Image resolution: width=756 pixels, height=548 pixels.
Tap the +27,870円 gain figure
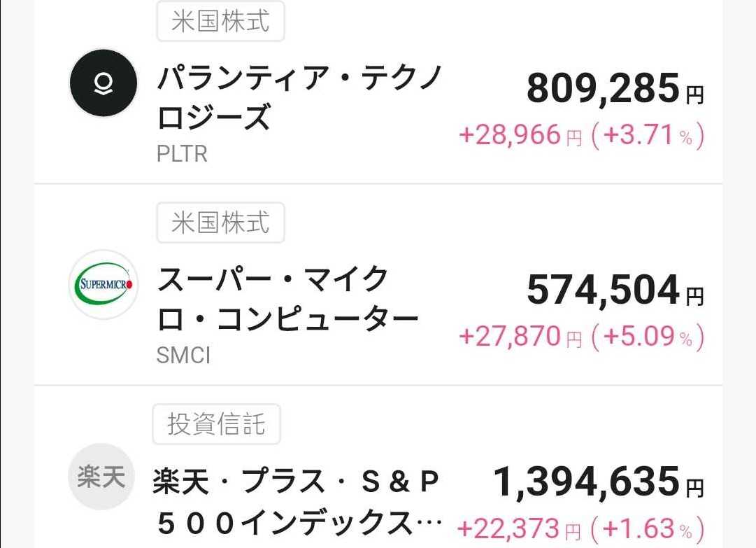[520, 337]
